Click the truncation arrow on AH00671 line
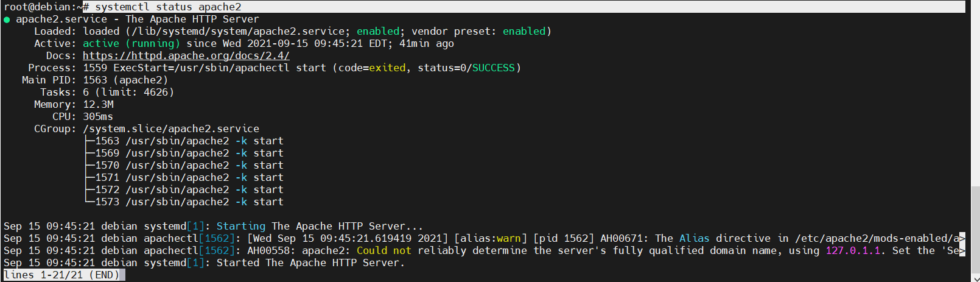The height and width of the screenshot is (282, 980). click(x=962, y=239)
